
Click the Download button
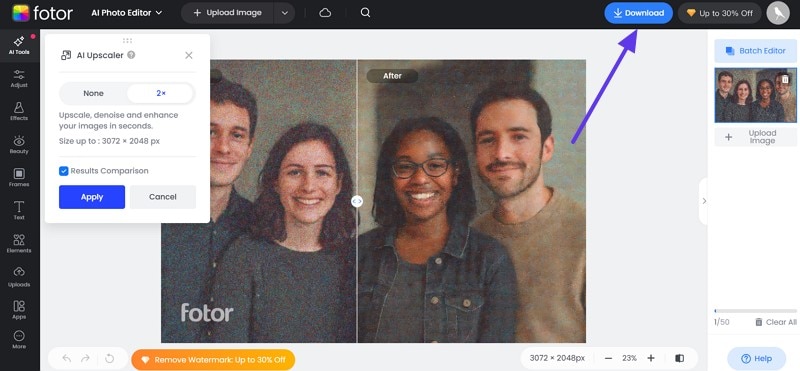pos(639,13)
